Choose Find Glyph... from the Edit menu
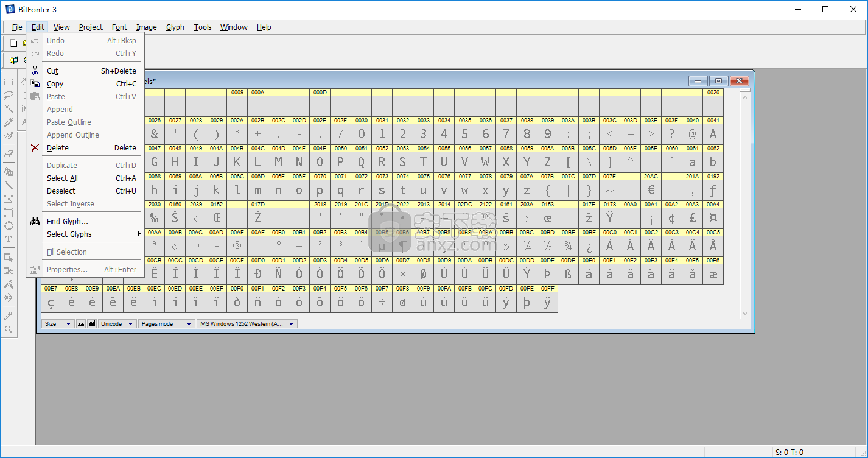This screenshot has height=458, width=868. [x=85, y=222]
